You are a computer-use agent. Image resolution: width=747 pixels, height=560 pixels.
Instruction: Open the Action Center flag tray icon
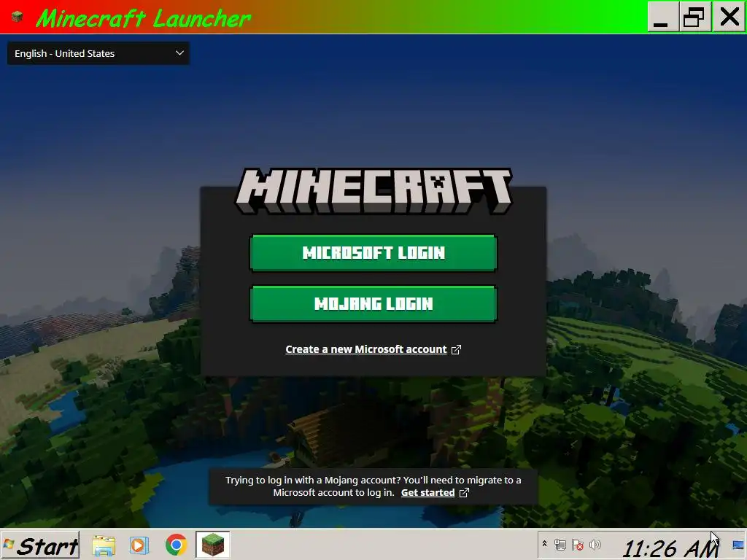click(578, 545)
